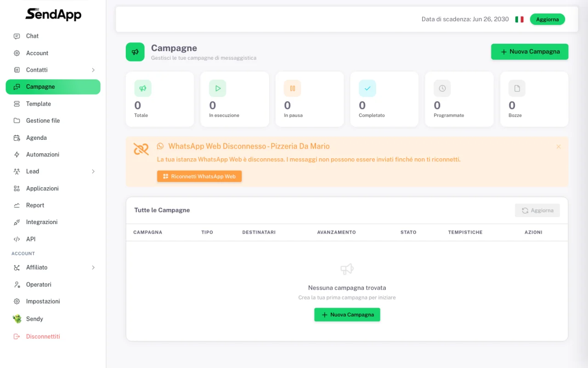Click the Aggiorna refresh button in table header
The width and height of the screenshot is (588, 368).
537,210
